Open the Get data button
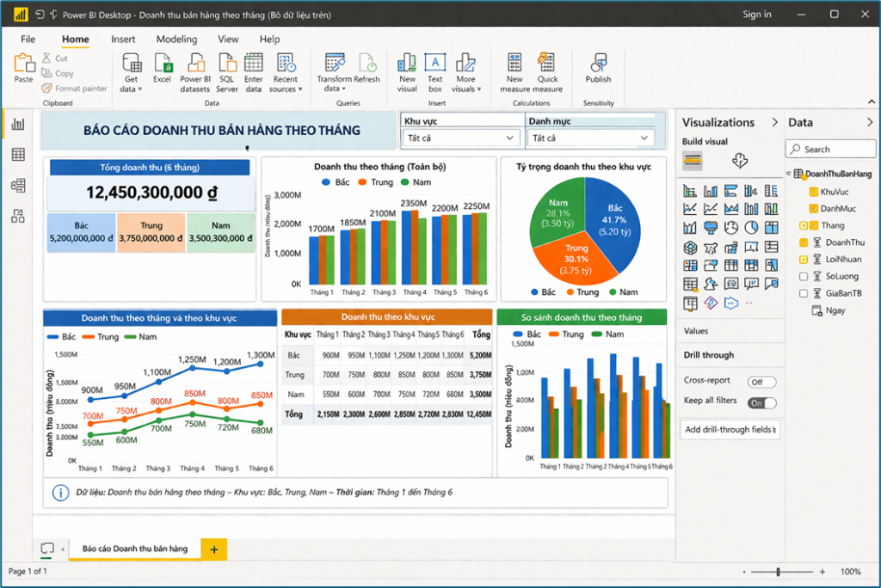This screenshot has width=881, height=588. coord(132,73)
